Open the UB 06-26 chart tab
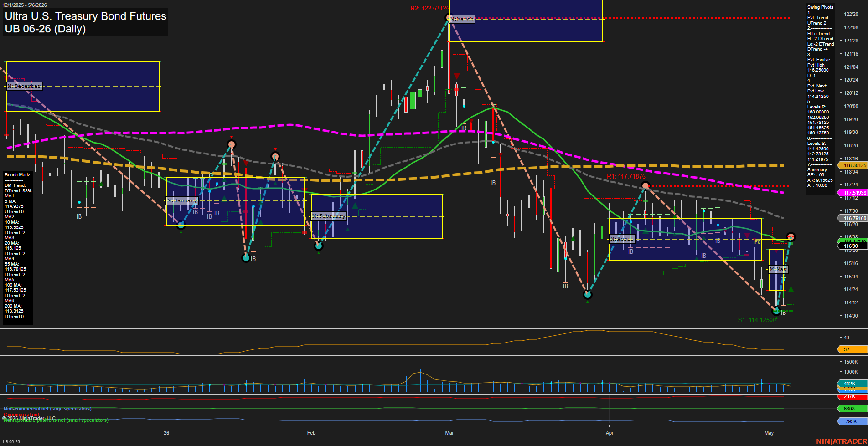The height and width of the screenshot is (446, 868). pos(11,442)
